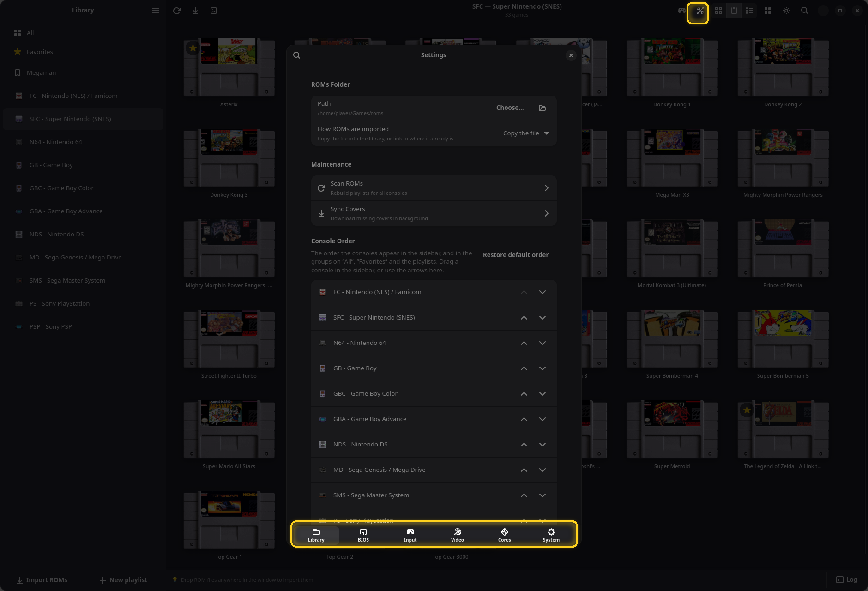The height and width of the screenshot is (591, 868).
Task: Click the image cover icon in top toolbar
Action: coord(214,11)
